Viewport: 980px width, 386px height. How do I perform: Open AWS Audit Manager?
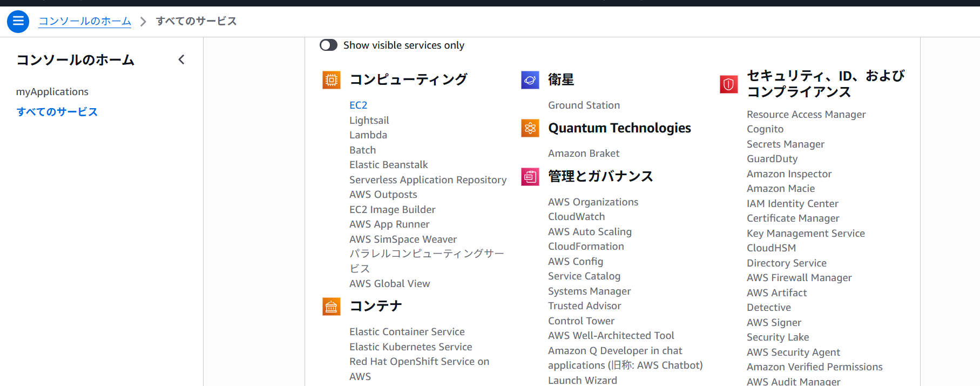coord(794,381)
